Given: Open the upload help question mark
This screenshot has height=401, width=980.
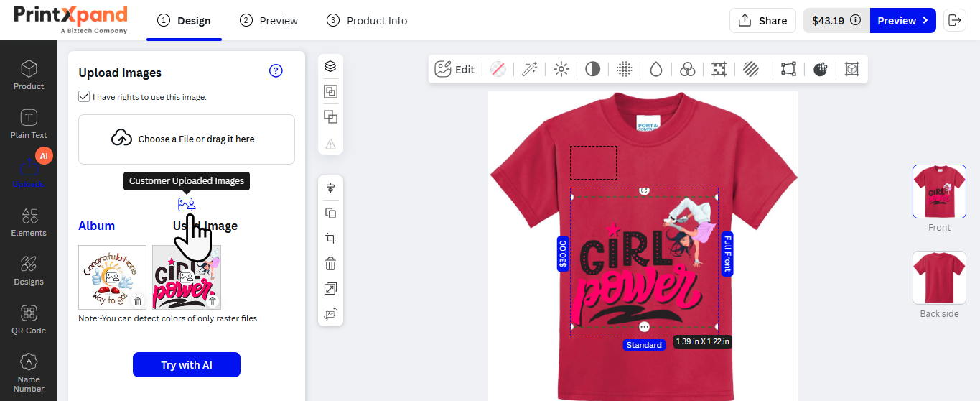Looking at the screenshot, I should pyautogui.click(x=276, y=70).
